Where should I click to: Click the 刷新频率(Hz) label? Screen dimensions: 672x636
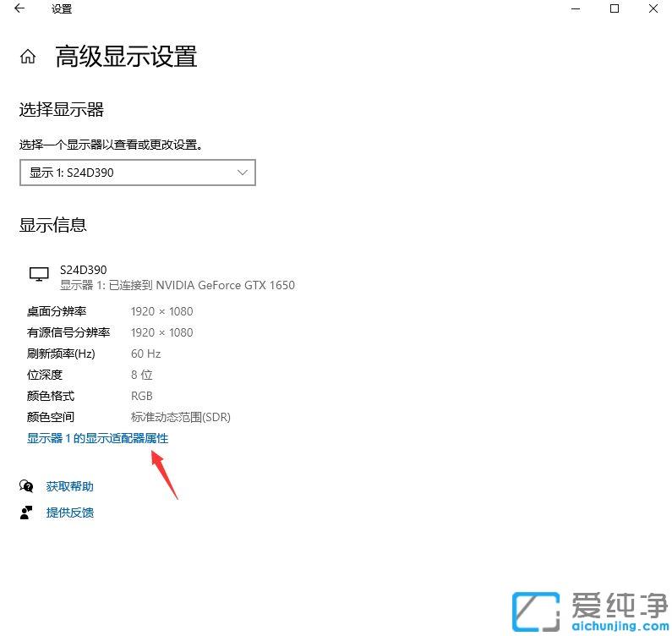[x=61, y=354]
